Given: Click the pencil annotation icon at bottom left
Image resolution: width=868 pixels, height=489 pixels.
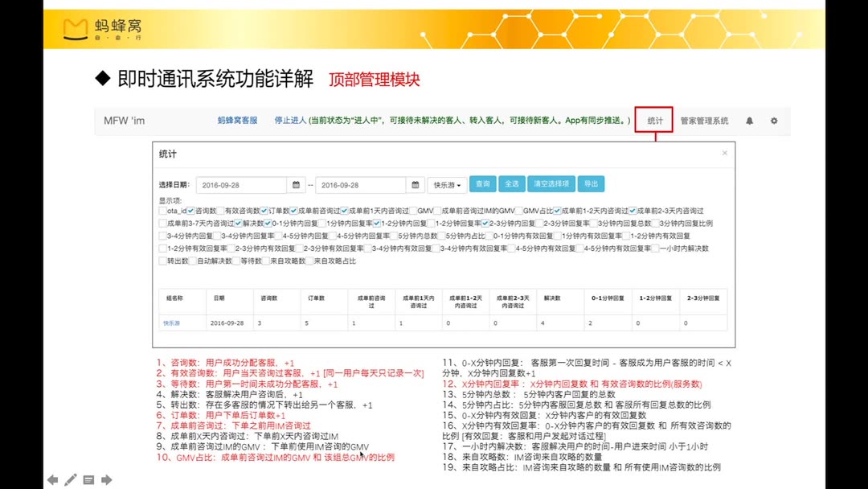Looking at the screenshot, I should pos(69,479).
